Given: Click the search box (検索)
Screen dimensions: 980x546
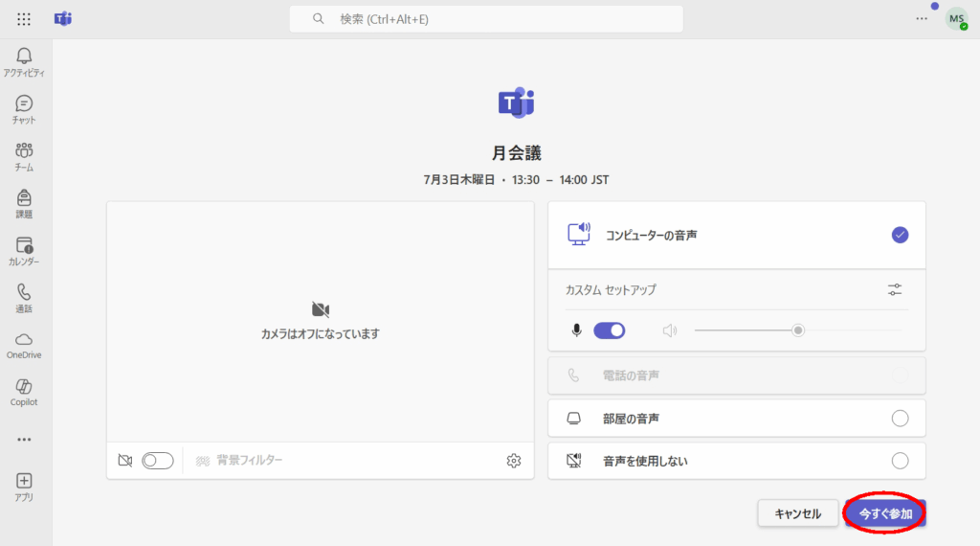Looking at the screenshot, I should coord(486,19).
